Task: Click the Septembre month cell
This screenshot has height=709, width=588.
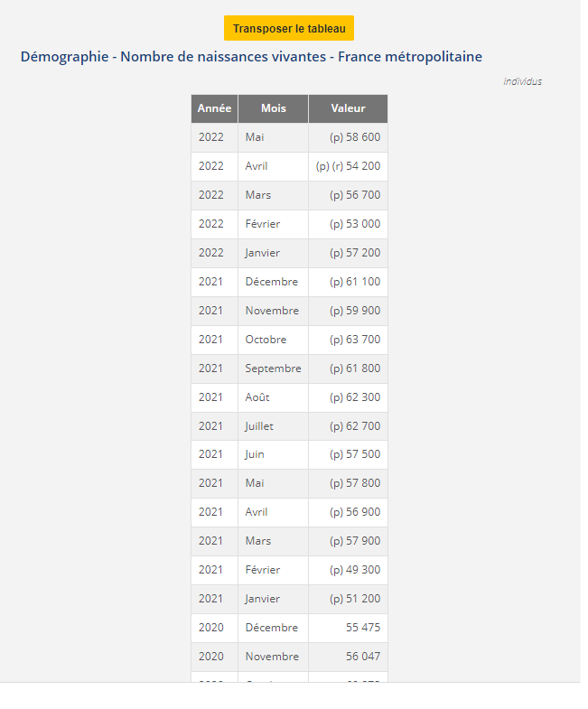Action: point(273,368)
